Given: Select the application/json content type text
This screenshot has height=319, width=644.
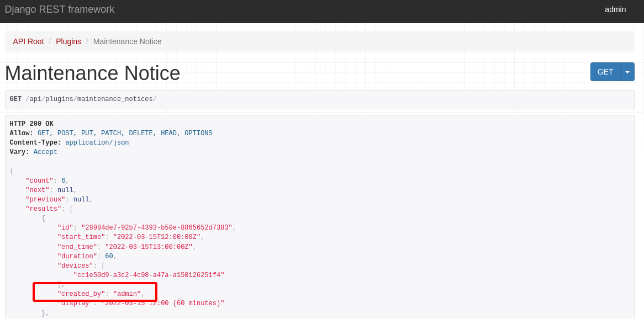Looking at the screenshot, I should click(x=97, y=142).
